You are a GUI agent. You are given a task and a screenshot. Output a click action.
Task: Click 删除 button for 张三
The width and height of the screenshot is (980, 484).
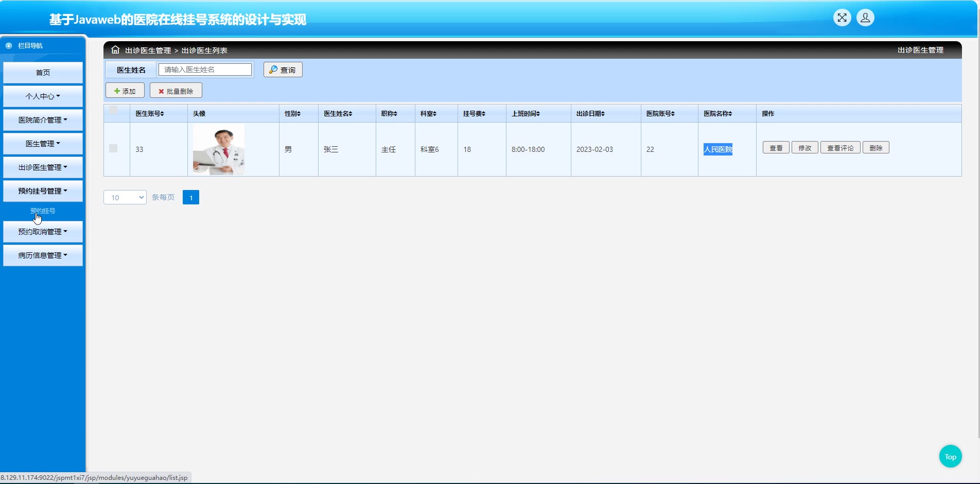coord(876,148)
